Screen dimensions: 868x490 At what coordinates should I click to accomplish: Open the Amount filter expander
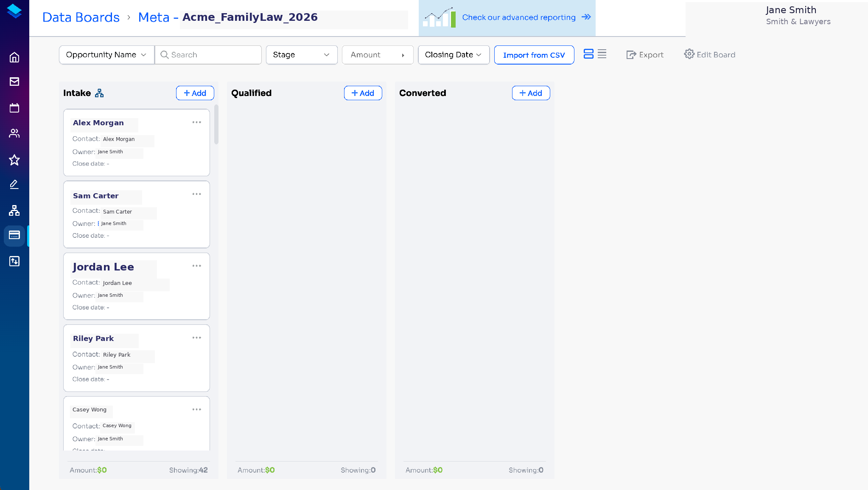tap(378, 55)
